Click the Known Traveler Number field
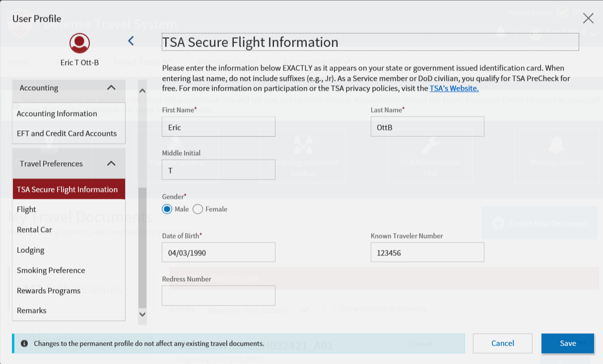Screen dimensions: 603x364 click(x=427, y=252)
